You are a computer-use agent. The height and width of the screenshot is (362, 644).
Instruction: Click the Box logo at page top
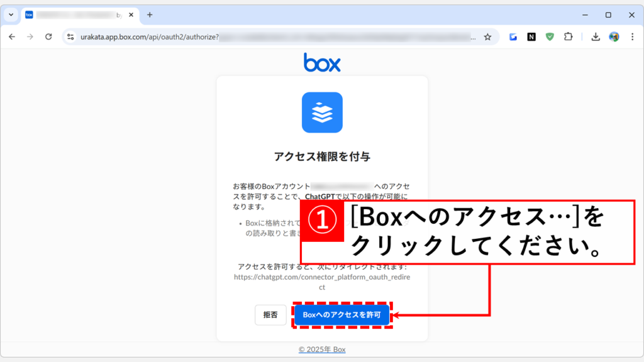tap(322, 62)
